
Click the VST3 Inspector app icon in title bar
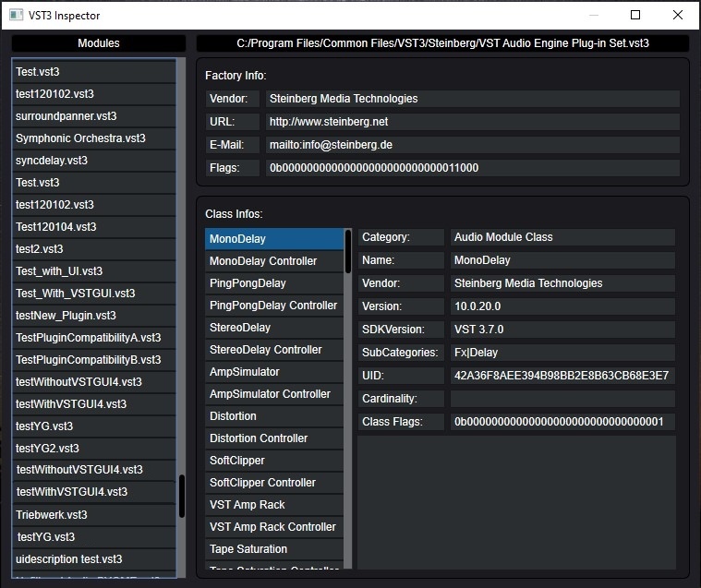pos(16,15)
